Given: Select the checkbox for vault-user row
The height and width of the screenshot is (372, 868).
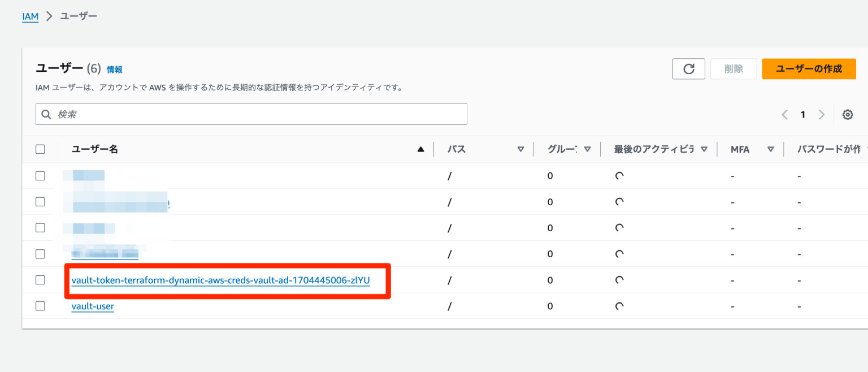Looking at the screenshot, I should click(x=40, y=306).
